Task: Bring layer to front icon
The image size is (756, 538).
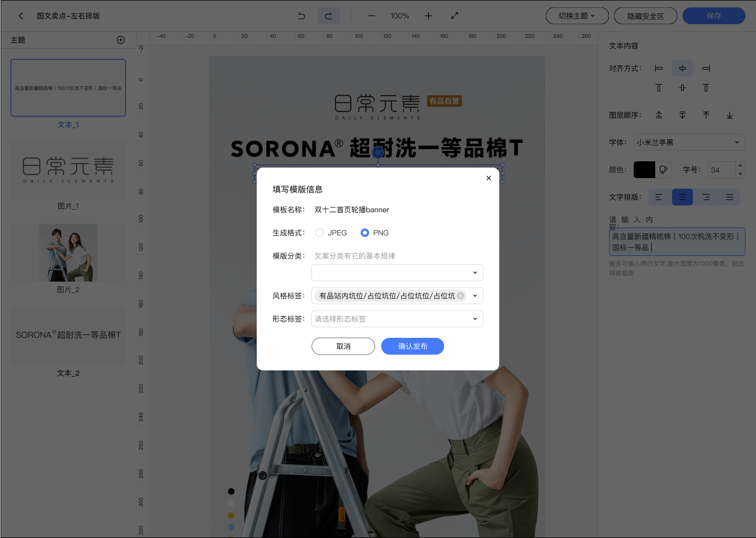Action: click(659, 115)
